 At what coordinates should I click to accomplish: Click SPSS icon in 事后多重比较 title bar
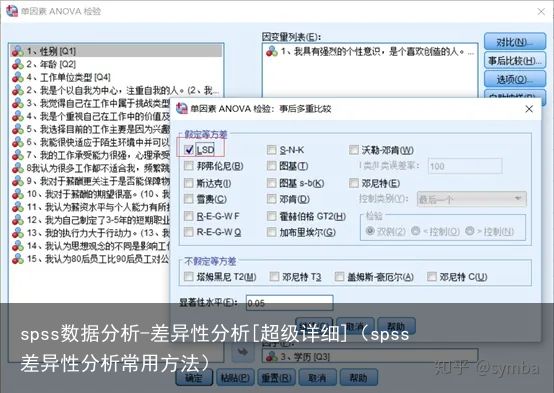pyautogui.click(x=182, y=108)
